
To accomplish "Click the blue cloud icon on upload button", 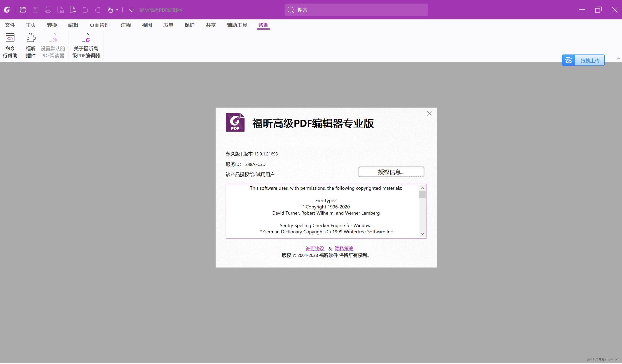I will (569, 60).
